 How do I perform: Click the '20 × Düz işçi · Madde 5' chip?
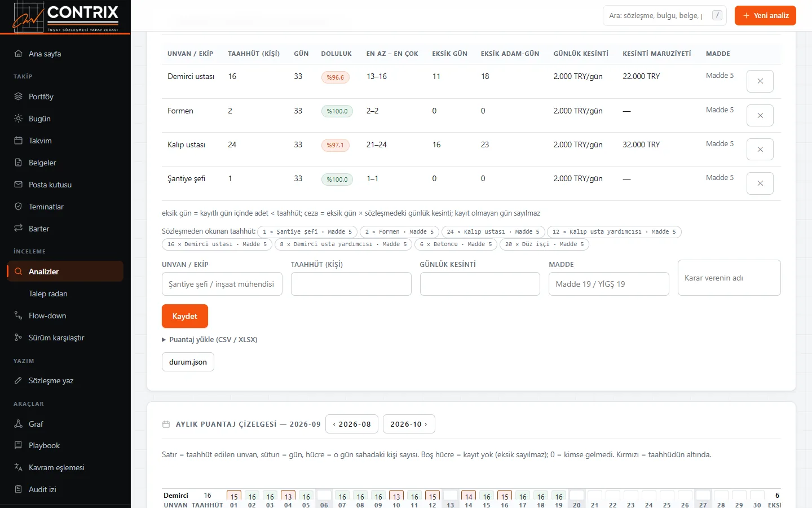pos(545,244)
